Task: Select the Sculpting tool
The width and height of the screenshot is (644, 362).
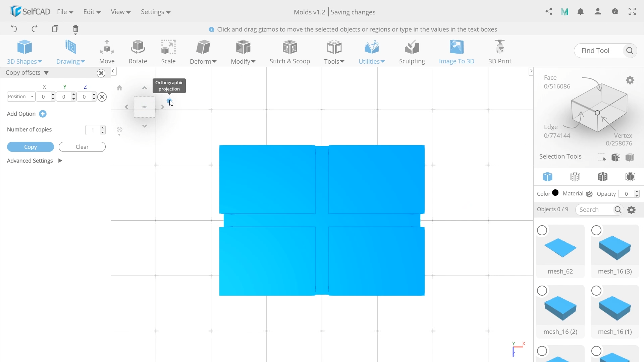Action: tap(412, 50)
